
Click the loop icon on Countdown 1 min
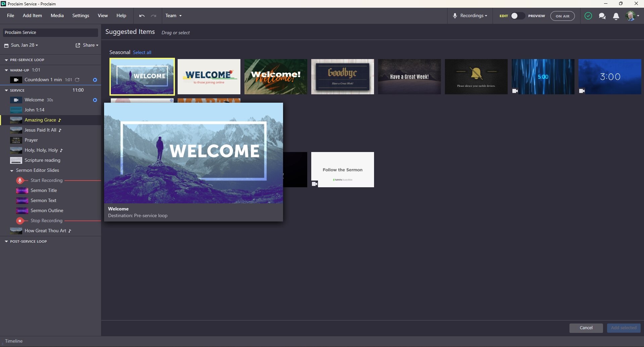point(77,80)
